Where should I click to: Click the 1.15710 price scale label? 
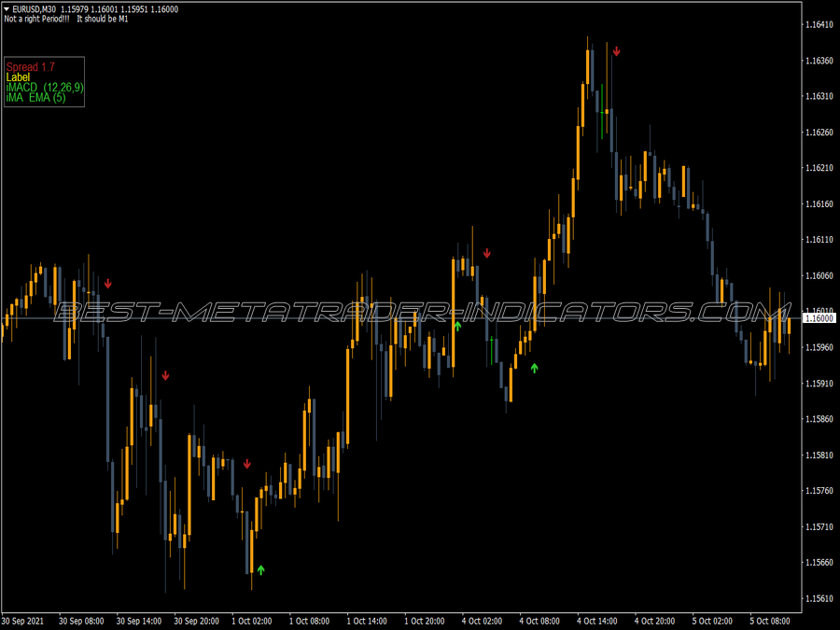tap(819, 527)
